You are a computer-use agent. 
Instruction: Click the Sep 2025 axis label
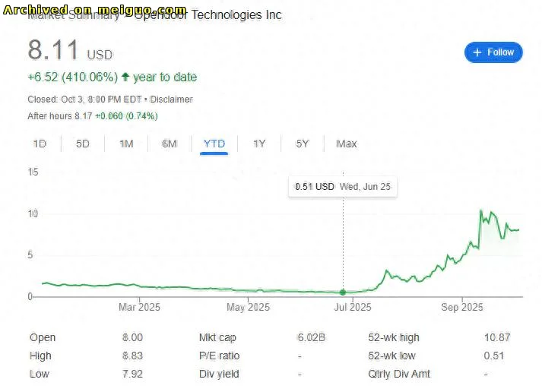tap(462, 308)
